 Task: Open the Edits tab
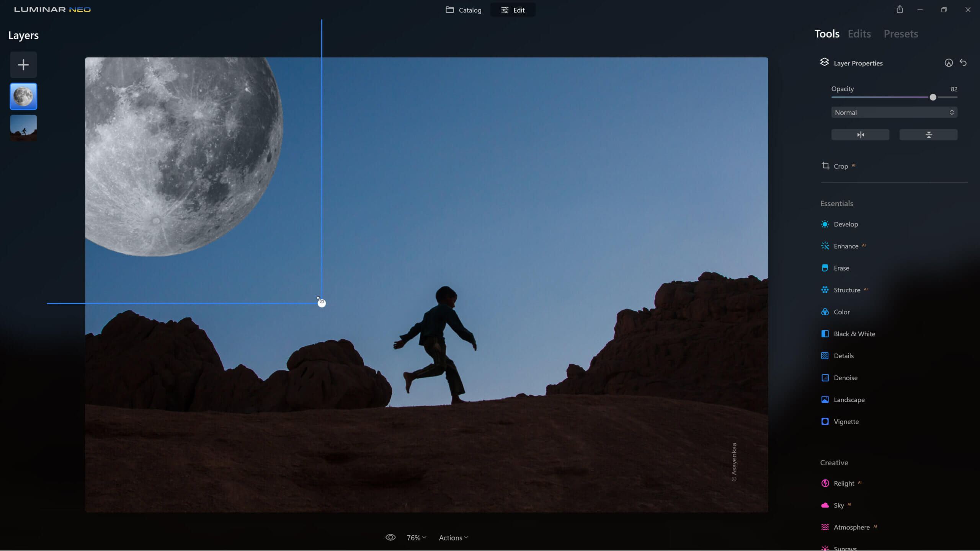tap(859, 34)
